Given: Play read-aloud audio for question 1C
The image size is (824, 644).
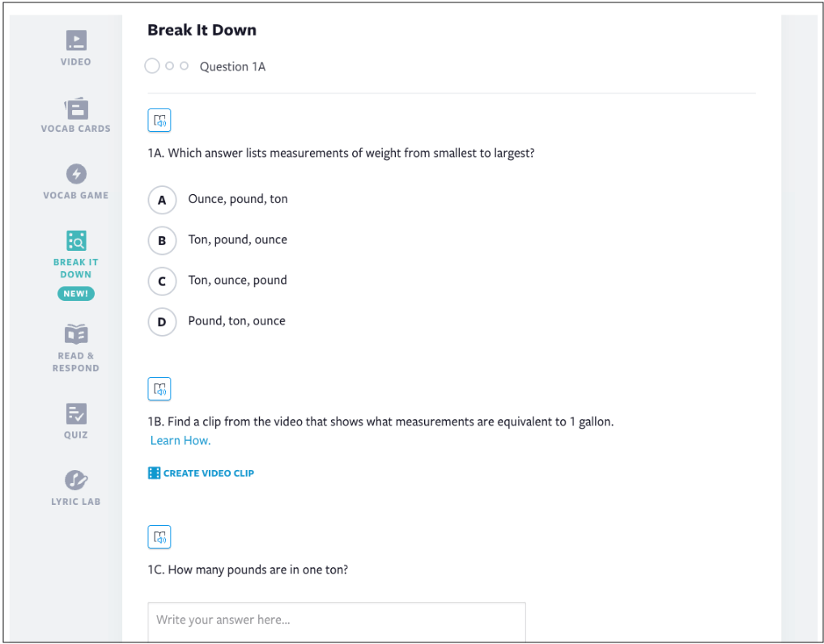Looking at the screenshot, I should 159,536.
